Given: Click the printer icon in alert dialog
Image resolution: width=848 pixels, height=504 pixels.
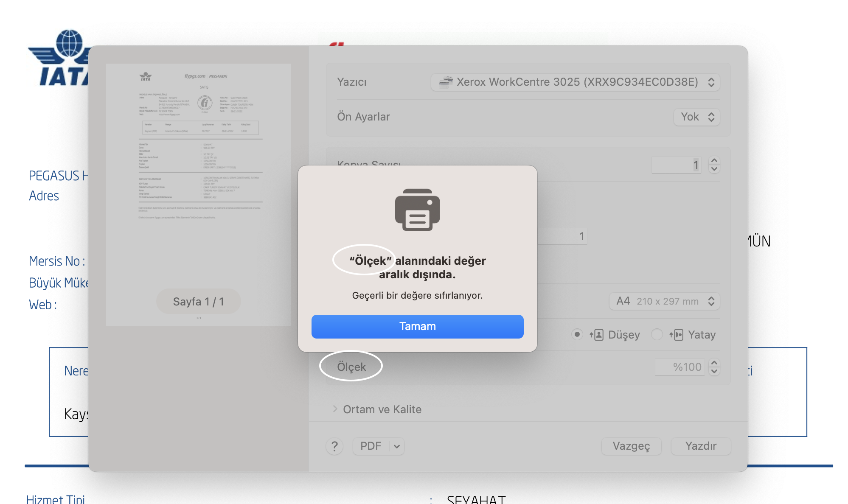Looking at the screenshot, I should click(x=417, y=210).
